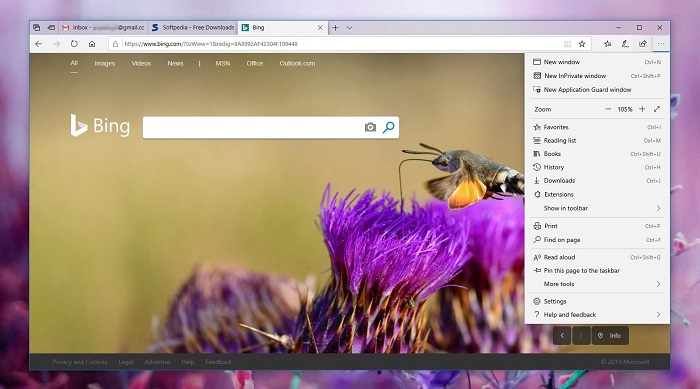Go to the Home page icon
Screen dimensions: 700x389
[x=92, y=44]
